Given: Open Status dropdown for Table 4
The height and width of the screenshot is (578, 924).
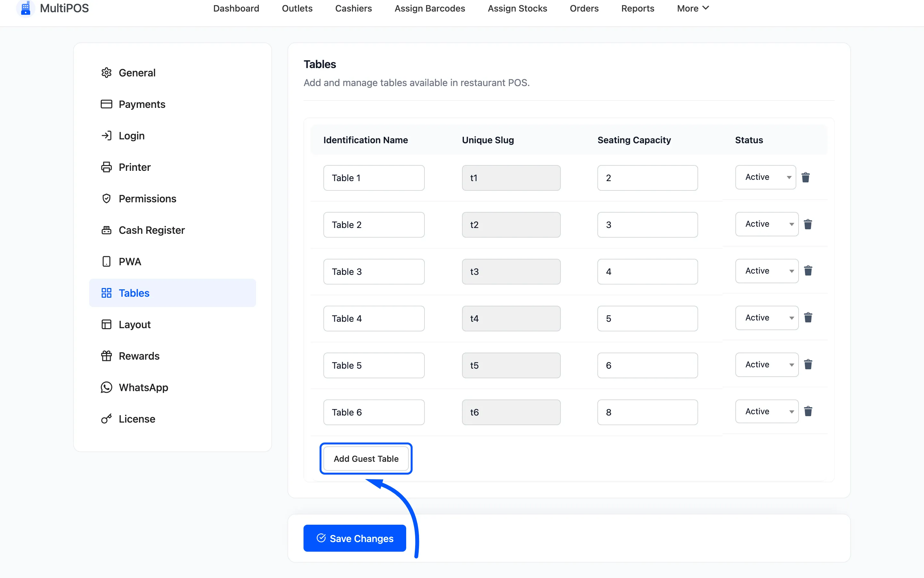Looking at the screenshot, I should [767, 318].
